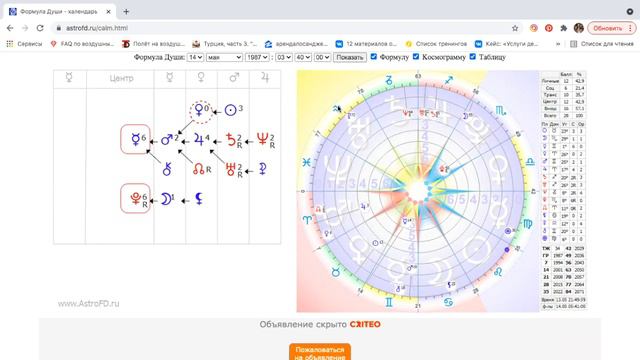
Task: Open the Список тренингов bookmark
Action: pyautogui.click(x=436, y=44)
